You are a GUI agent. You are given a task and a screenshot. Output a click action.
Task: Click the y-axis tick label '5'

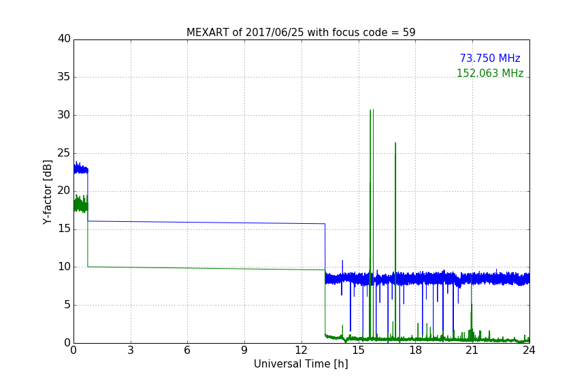(67, 305)
